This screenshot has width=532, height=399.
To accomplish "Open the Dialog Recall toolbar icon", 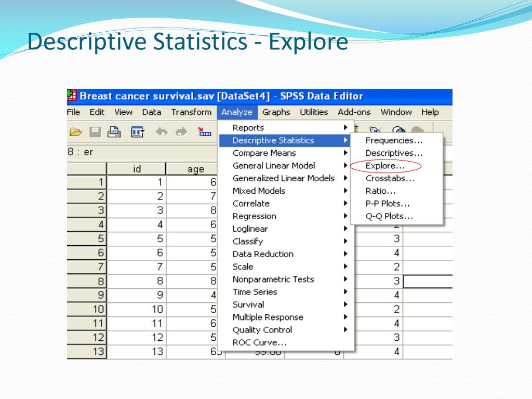I will tap(138, 131).
